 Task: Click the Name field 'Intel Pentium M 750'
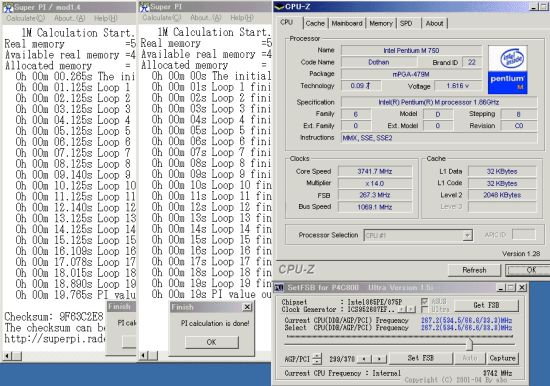[x=411, y=51]
